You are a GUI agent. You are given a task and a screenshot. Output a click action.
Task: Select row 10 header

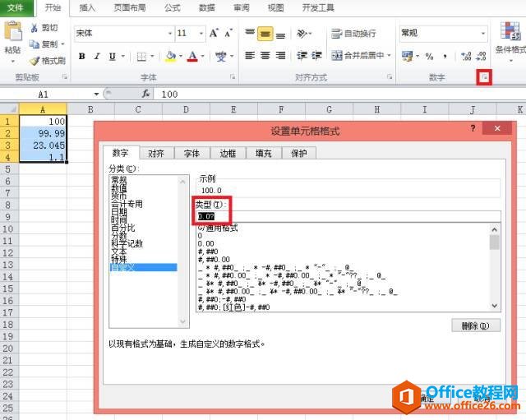tap(9, 229)
